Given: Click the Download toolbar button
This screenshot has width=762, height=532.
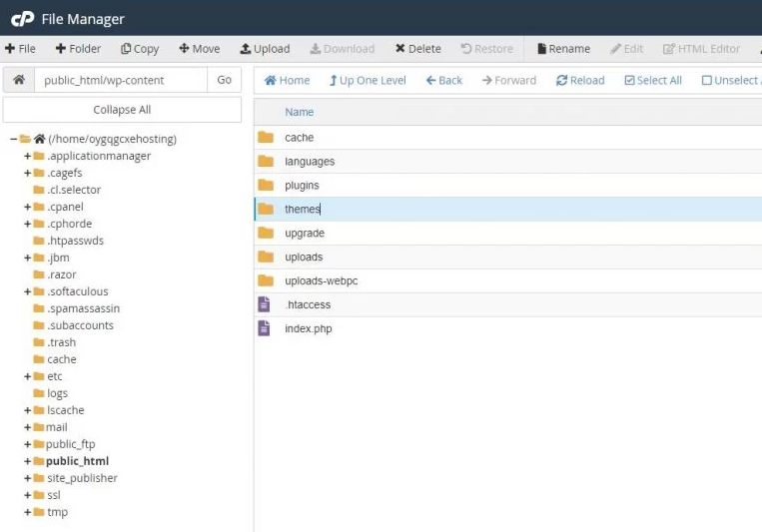Looking at the screenshot, I should tap(343, 49).
